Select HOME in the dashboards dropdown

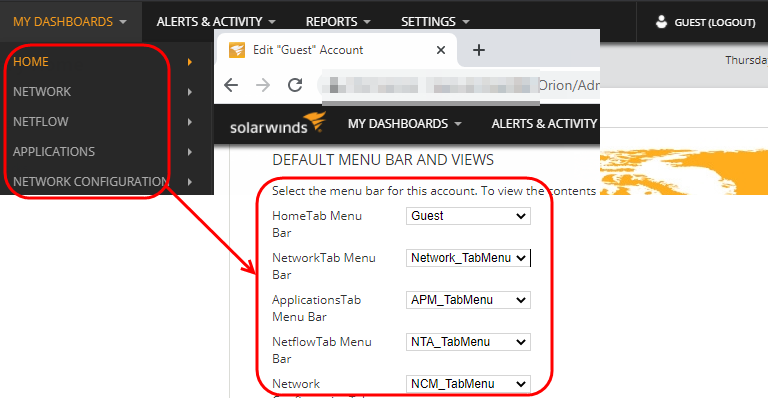click(31, 62)
